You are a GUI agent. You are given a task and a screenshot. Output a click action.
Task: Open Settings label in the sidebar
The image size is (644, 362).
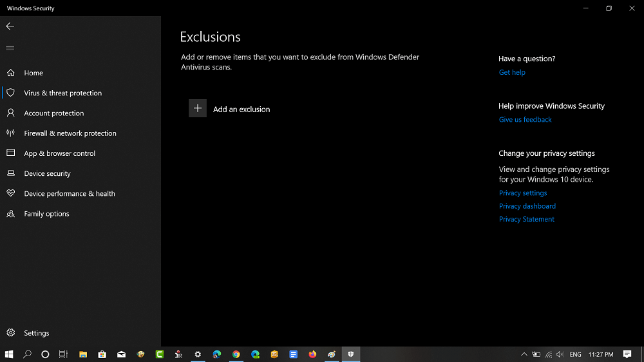point(37,333)
